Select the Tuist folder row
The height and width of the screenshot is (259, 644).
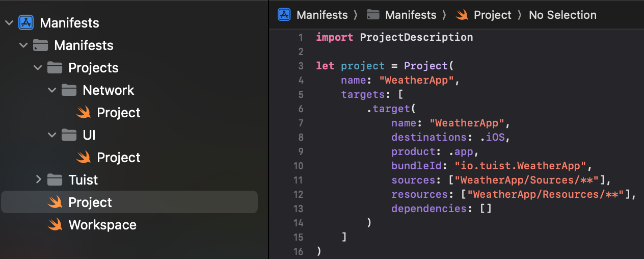129,180
